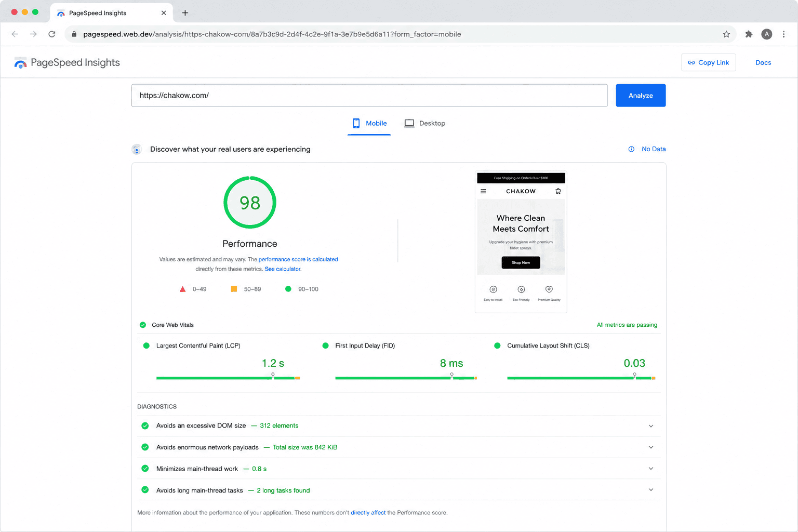798x532 pixels.
Task: Open the profile avatar A icon
Action: tap(767, 34)
